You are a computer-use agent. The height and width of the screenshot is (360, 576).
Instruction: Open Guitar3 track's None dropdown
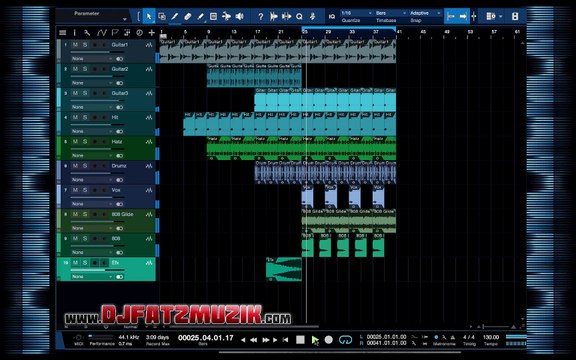[x=92, y=107]
